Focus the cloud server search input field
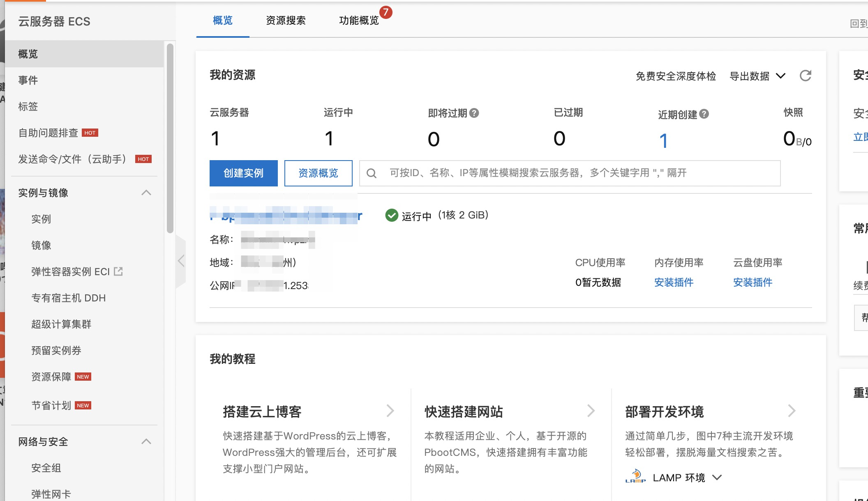The image size is (868, 501). pos(570,173)
